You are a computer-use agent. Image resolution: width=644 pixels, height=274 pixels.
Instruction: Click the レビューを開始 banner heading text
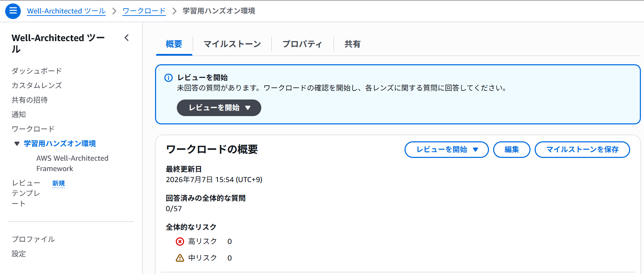click(202, 78)
